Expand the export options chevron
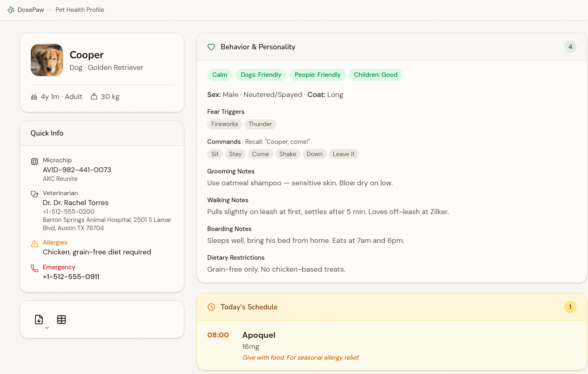The image size is (588, 374). (47, 328)
